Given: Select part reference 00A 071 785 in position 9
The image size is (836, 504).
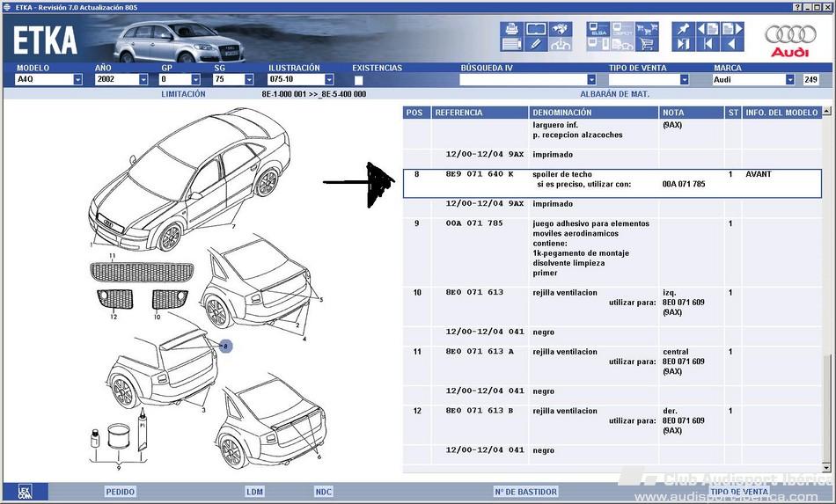Looking at the screenshot, I should tap(474, 223).
